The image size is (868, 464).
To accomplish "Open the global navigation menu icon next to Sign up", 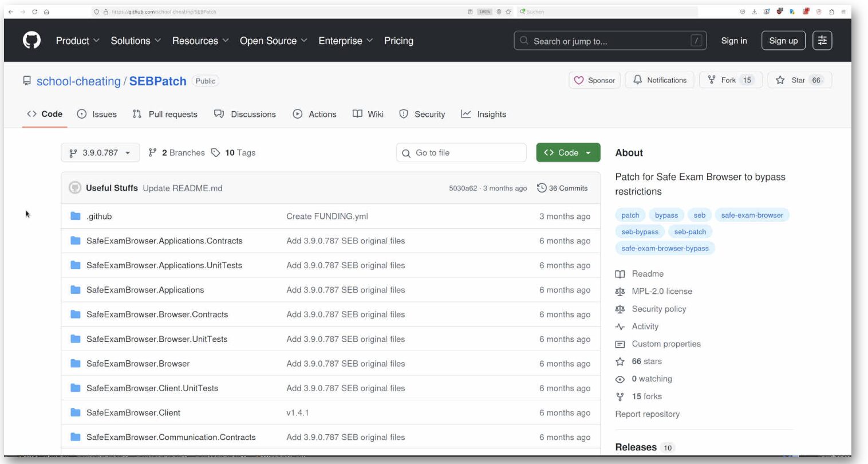I will coord(822,41).
